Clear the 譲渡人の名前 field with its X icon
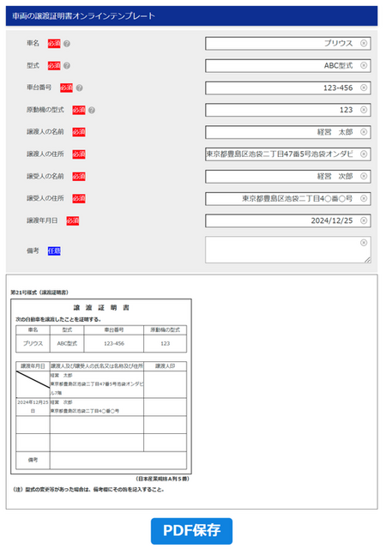Image resolution: width=392 pixels, height=549 pixels. (x=364, y=132)
